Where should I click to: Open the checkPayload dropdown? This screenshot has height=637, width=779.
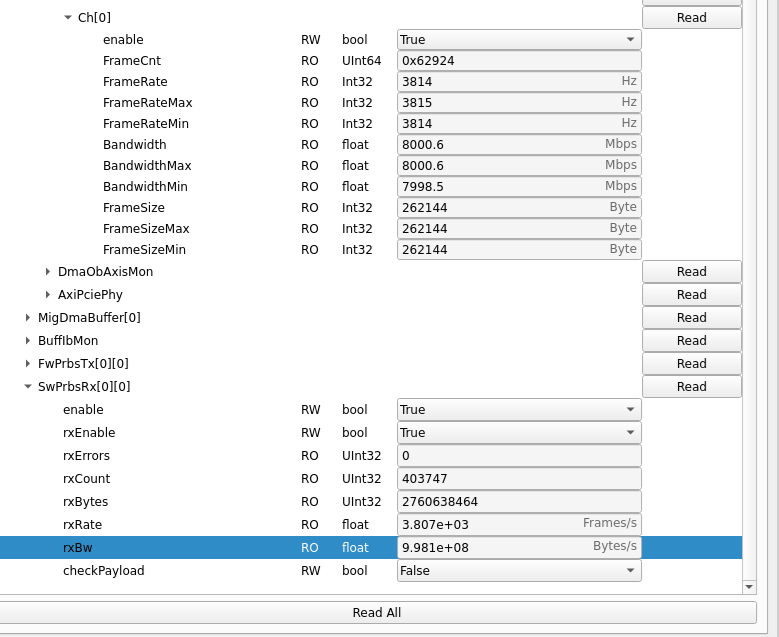(518, 571)
